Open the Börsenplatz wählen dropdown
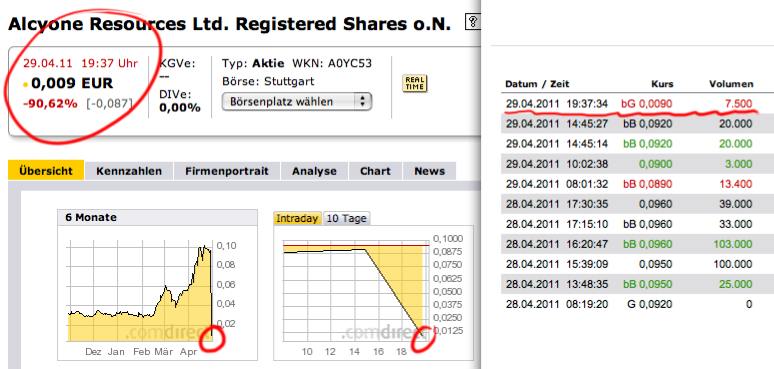The image size is (774, 369). [x=297, y=102]
